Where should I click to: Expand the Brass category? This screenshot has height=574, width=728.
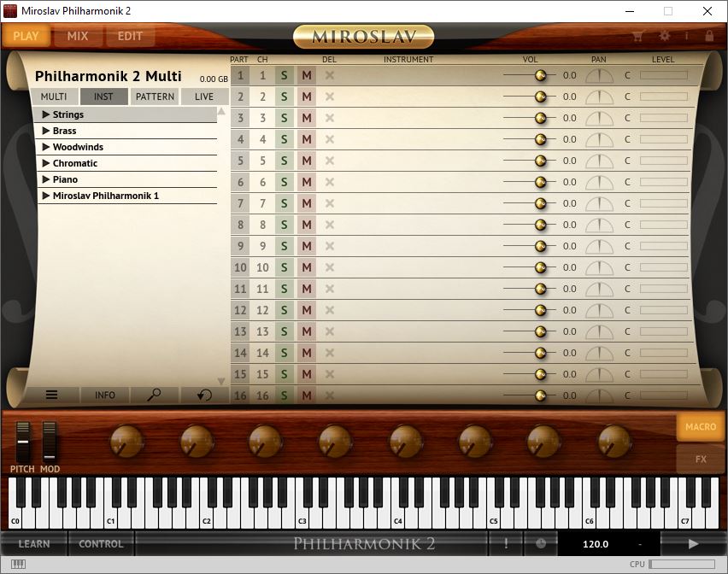(46, 131)
